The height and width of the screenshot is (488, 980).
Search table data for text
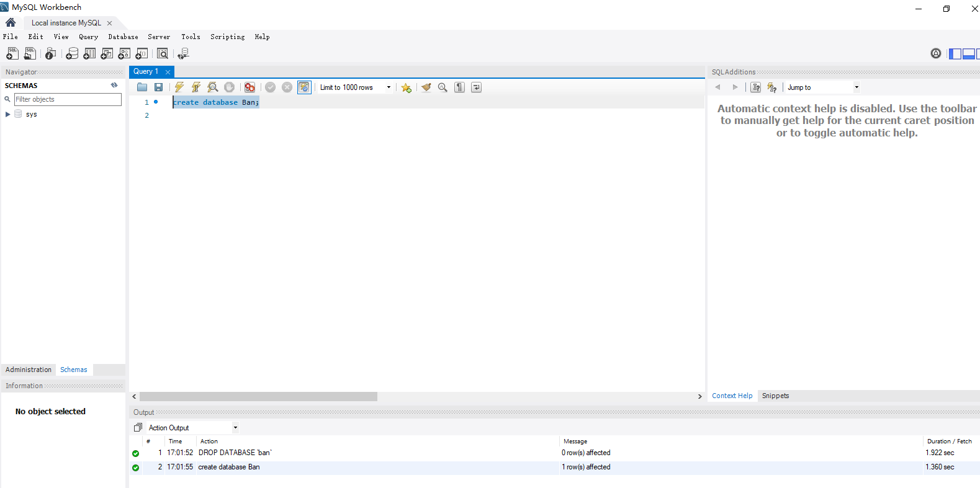[163, 53]
